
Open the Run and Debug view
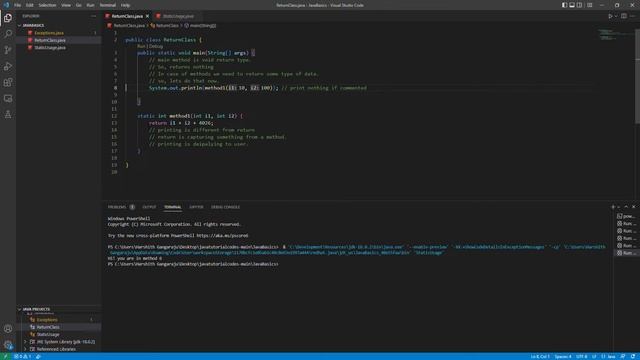[8, 66]
